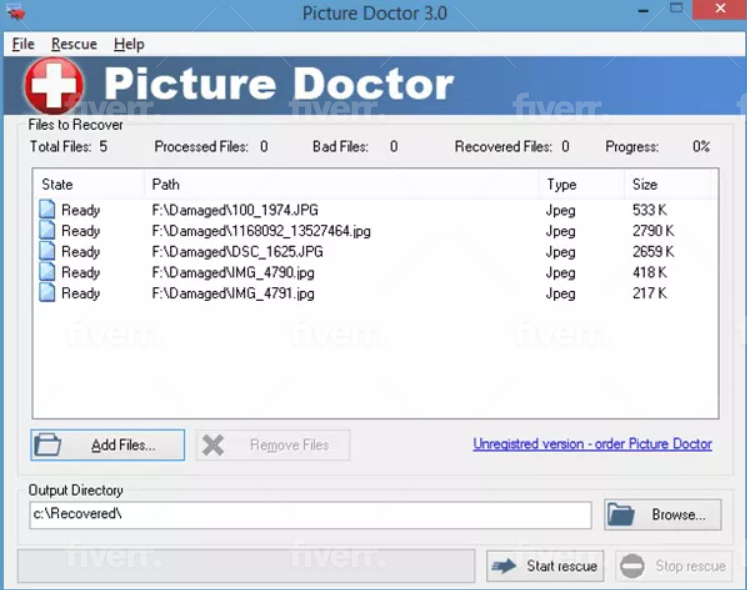
Task: Click the 217 K size value
Action: click(649, 294)
